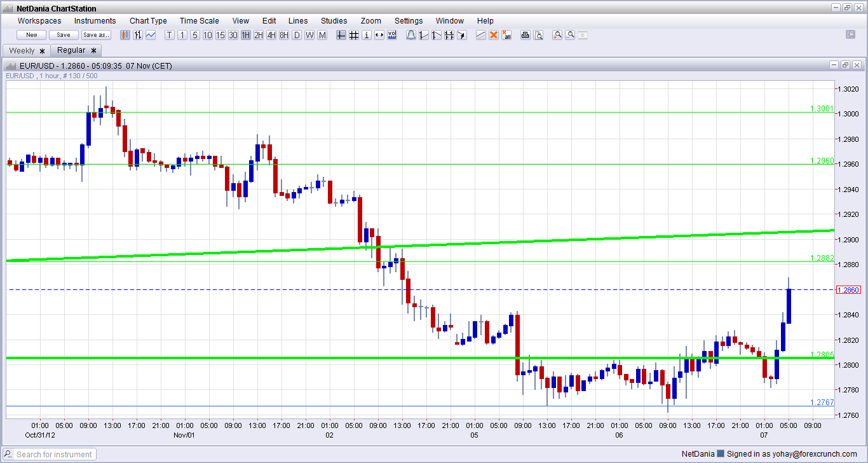This screenshot has width=868, height=463.
Task: Toggle the volume display button
Action: click(392, 35)
